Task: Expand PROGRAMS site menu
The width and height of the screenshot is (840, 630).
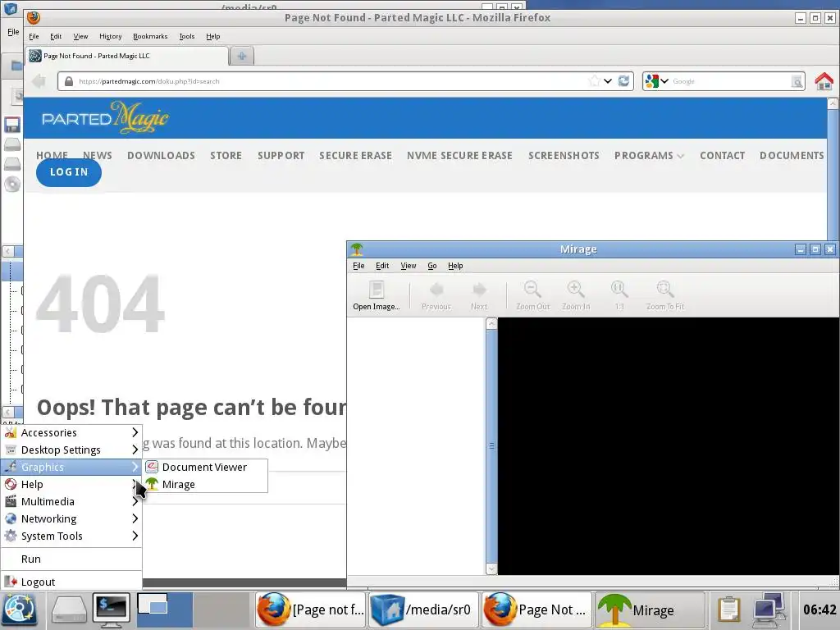Action: pos(649,155)
